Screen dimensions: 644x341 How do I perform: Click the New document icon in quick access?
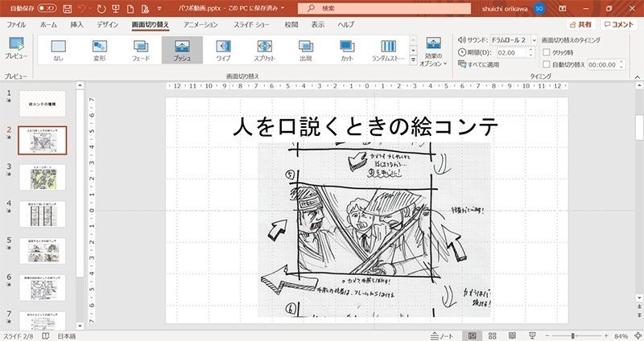coord(130,8)
